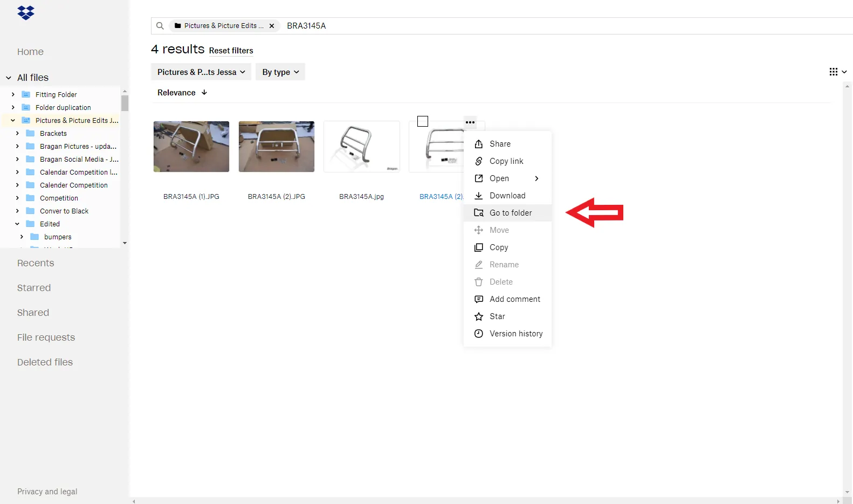This screenshot has height=504, width=853.
Task: Open the BRA3145A (2).JPG thumbnail
Action: click(x=277, y=147)
